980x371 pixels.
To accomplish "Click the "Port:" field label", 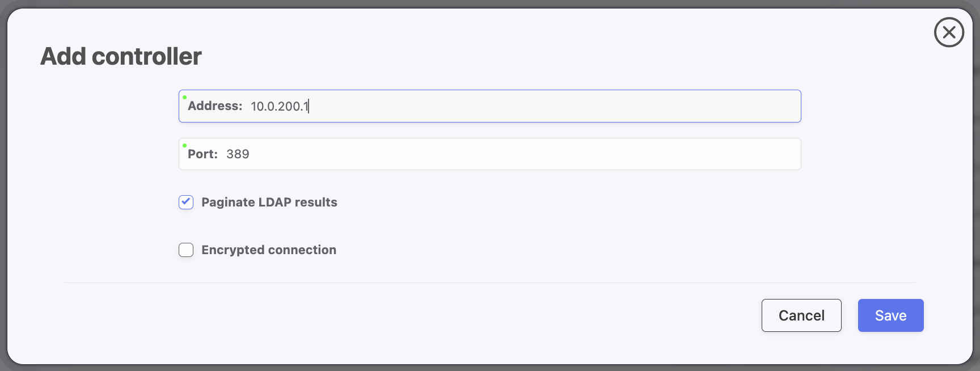I will coord(202,154).
